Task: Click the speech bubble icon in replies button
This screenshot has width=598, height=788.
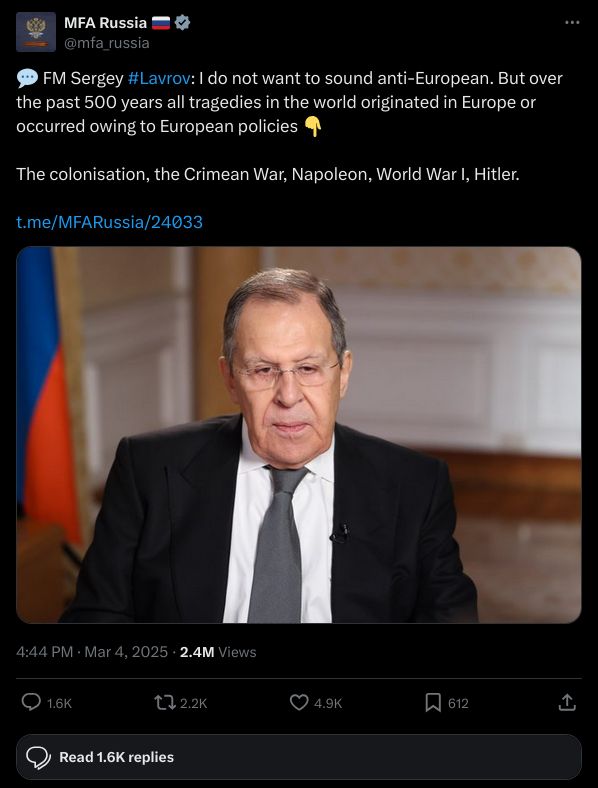Action: click(38, 757)
